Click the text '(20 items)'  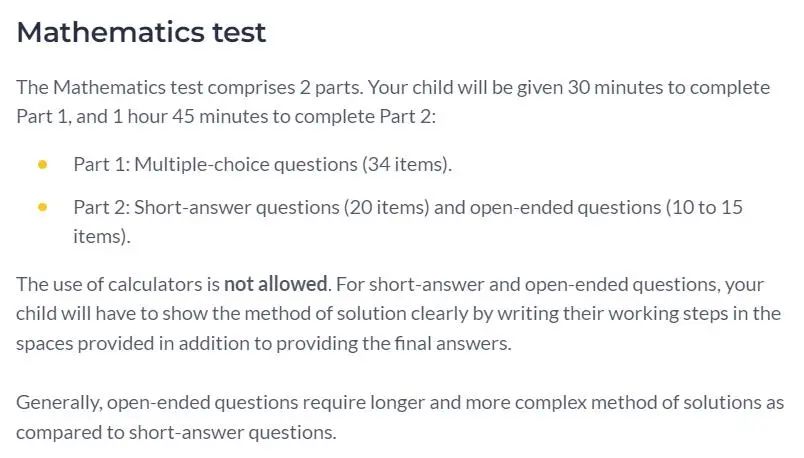click(386, 207)
